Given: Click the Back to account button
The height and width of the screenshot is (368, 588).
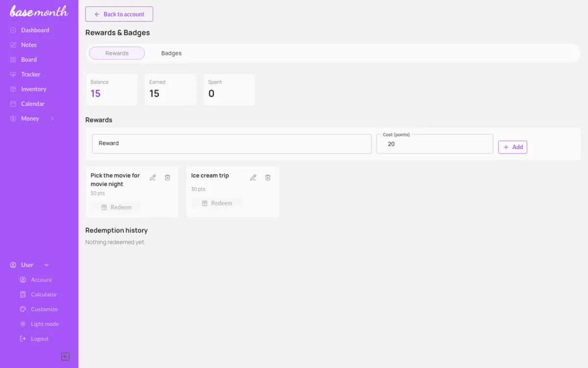Looking at the screenshot, I should tap(119, 14).
